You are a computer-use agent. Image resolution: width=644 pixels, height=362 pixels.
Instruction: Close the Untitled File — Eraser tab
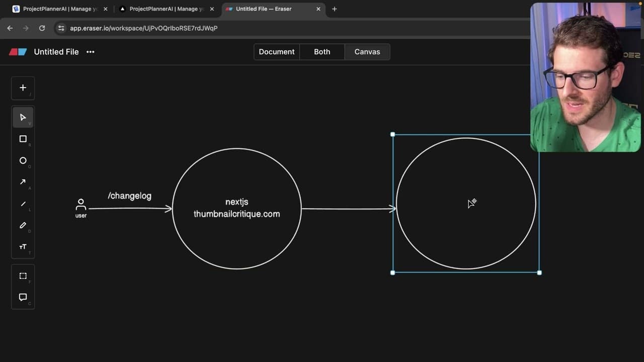click(318, 9)
